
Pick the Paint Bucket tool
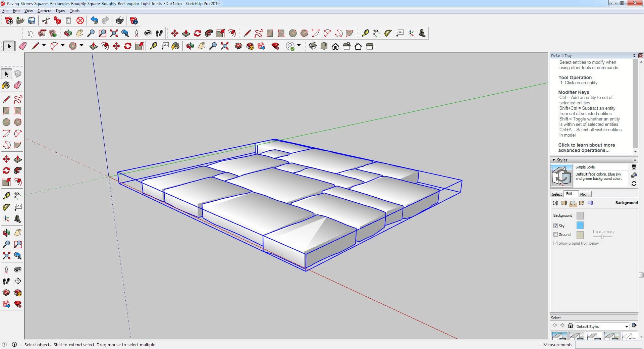tap(6, 85)
